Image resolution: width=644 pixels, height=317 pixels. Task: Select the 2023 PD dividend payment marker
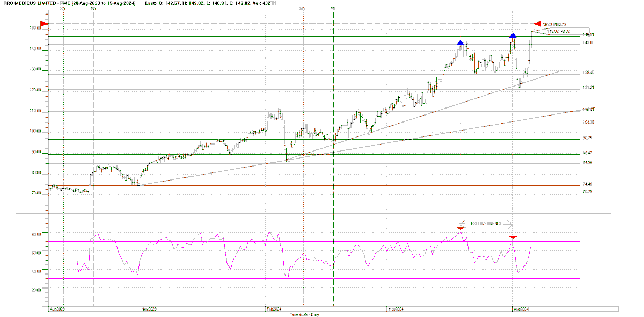94,9
